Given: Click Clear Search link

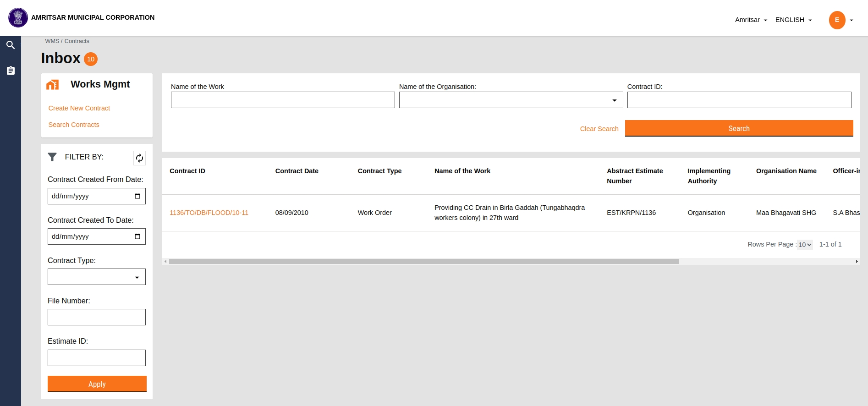Looking at the screenshot, I should click(599, 129).
